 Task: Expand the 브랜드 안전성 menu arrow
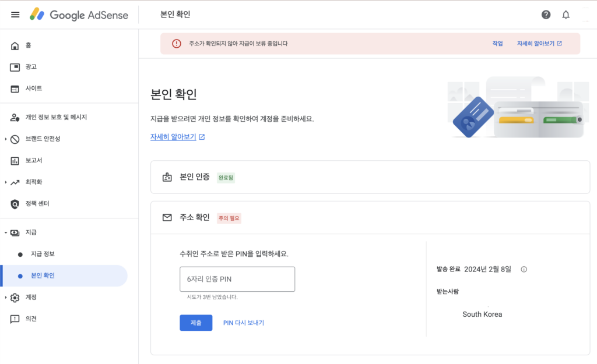(6, 139)
